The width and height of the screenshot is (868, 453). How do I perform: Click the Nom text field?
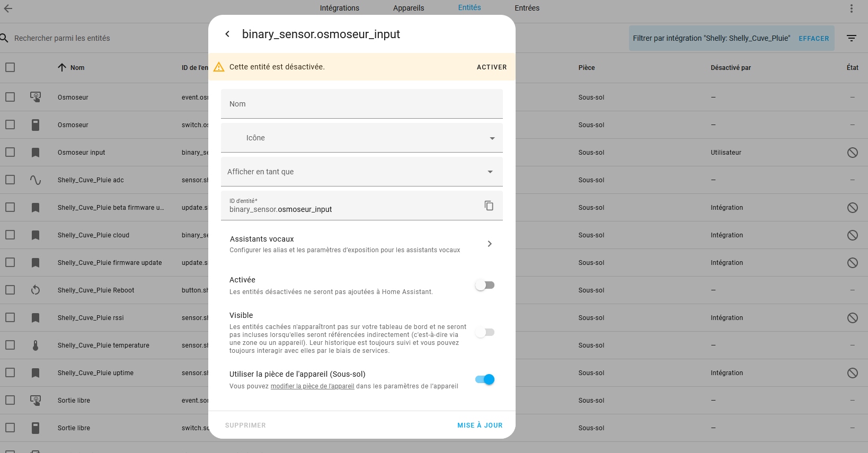pyautogui.click(x=362, y=104)
